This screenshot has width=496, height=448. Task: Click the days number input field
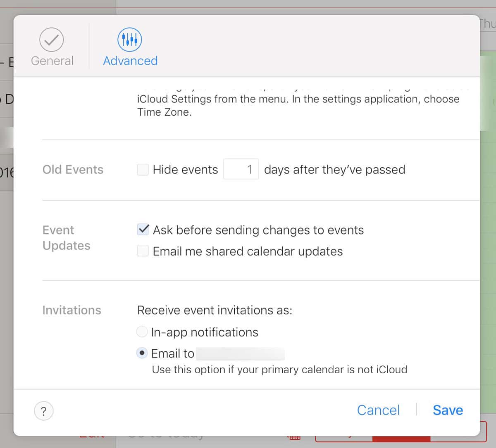point(241,169)
